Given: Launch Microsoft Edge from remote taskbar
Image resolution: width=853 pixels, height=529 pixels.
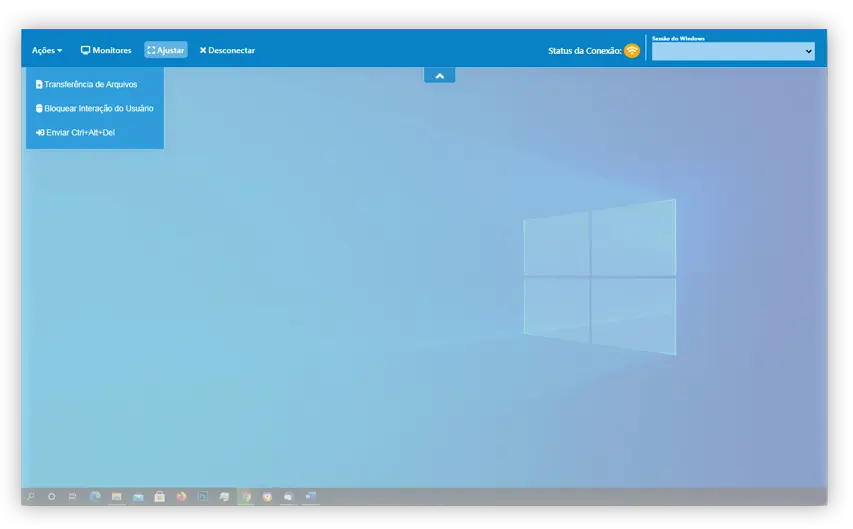Looking at the screenshot, I should pos(95,496).
